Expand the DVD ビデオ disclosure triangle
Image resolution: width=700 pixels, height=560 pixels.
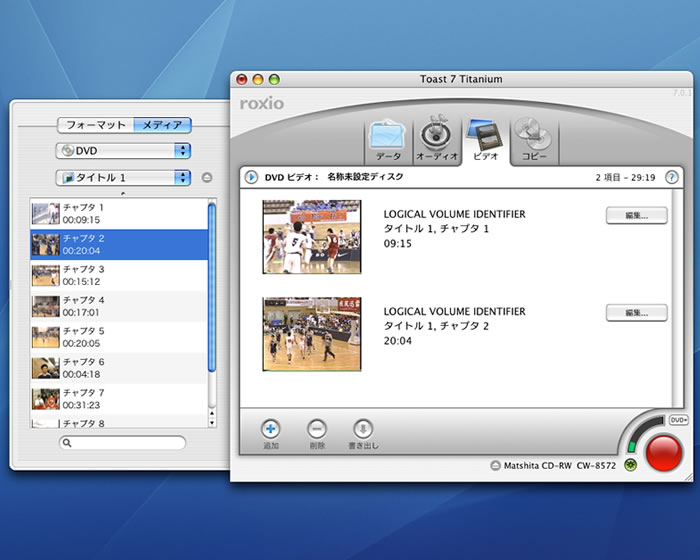pos(251,177)
